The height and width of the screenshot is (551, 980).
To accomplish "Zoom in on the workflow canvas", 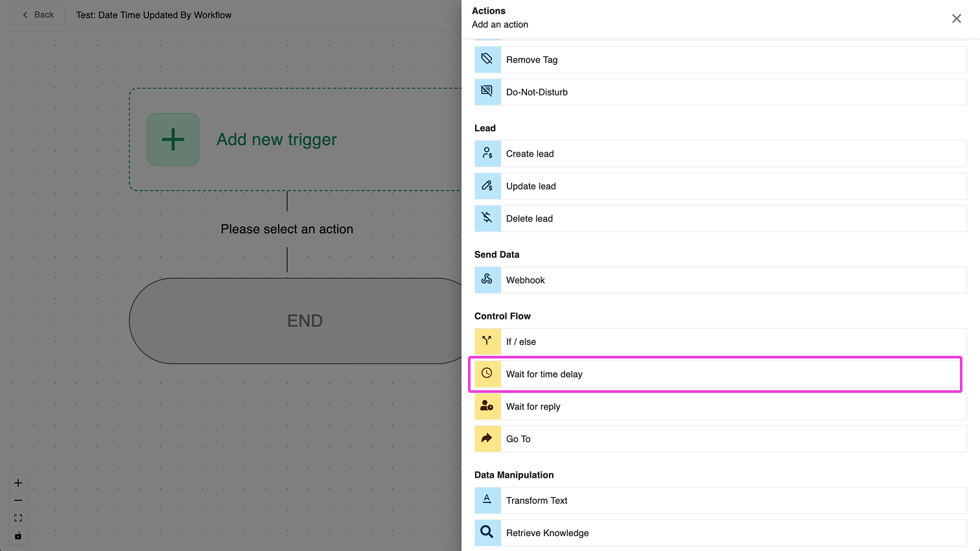I will tap(18, 483).
